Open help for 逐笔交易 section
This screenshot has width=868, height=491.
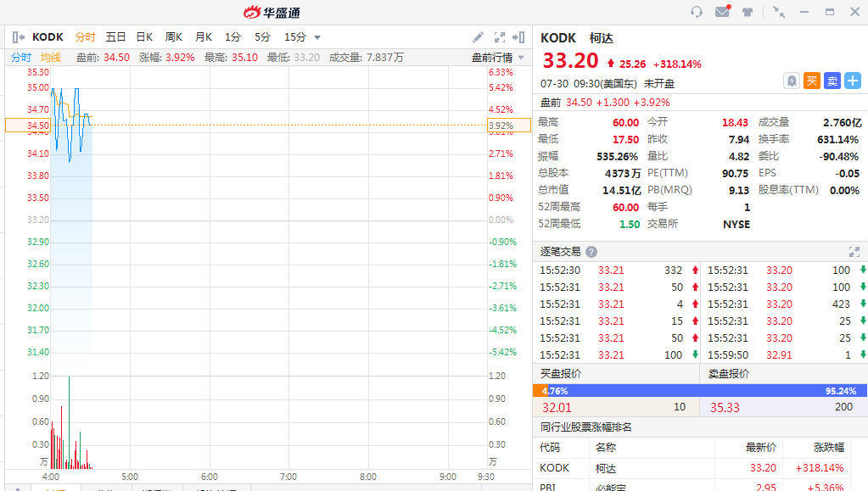click(x=591, y=252)
